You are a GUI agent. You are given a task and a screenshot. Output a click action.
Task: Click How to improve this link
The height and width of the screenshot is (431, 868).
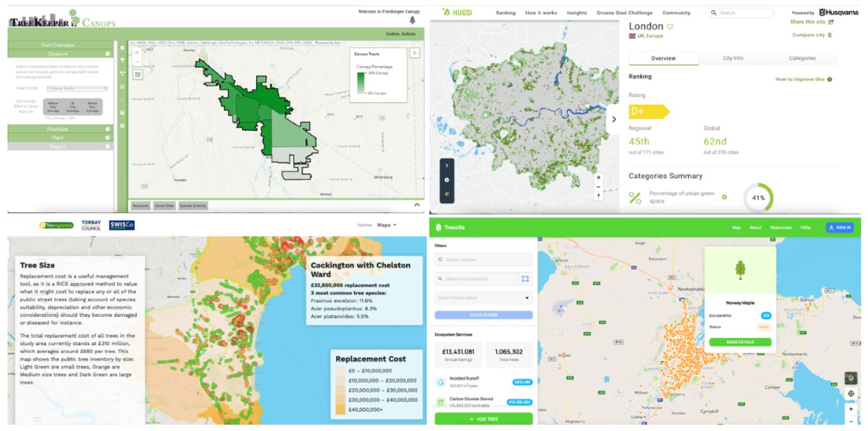coord(804,80)
